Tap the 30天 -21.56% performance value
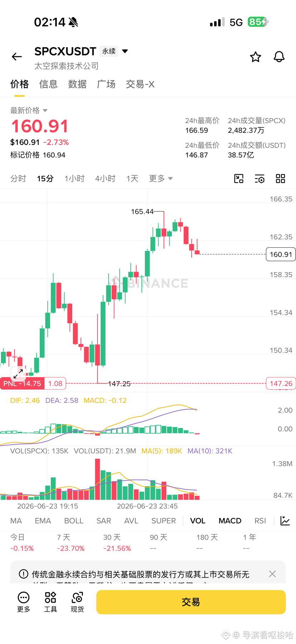 coord(117,548)
